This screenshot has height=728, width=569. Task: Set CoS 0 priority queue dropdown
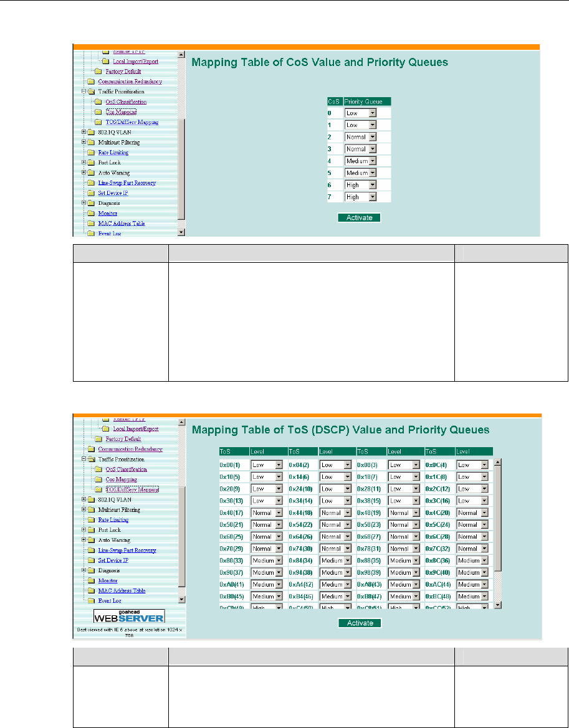pyautogui.click(x=360, y=113)
